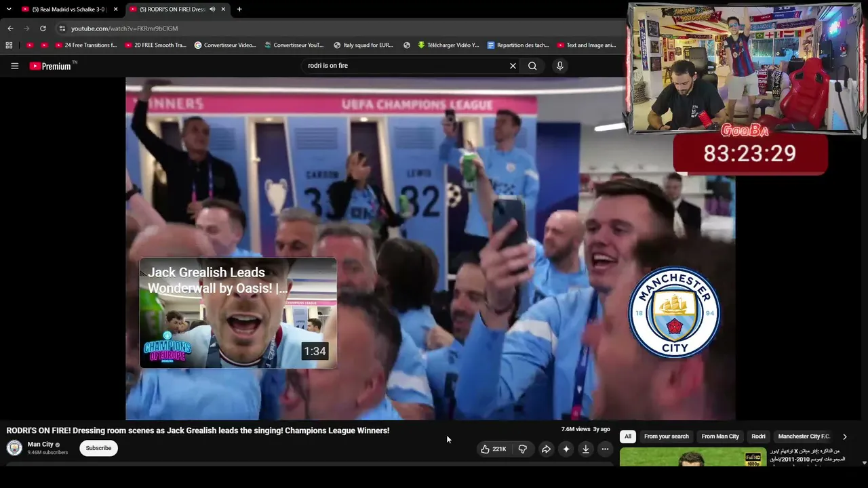Screen dimensions: 868x488
Task: Like the video with thumbs up
Action: coord(494,449)
